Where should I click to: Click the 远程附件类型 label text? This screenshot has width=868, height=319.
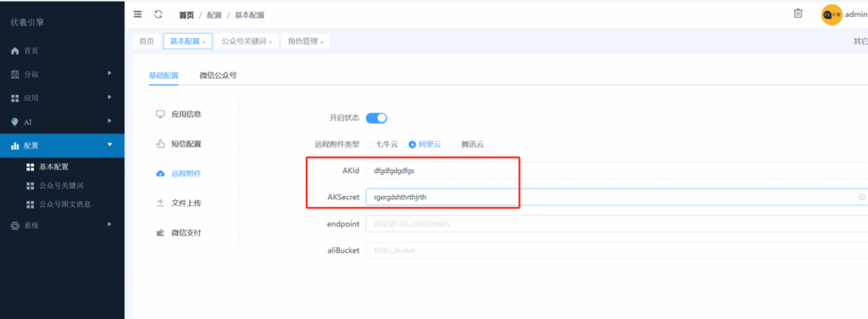click(337, 144)
